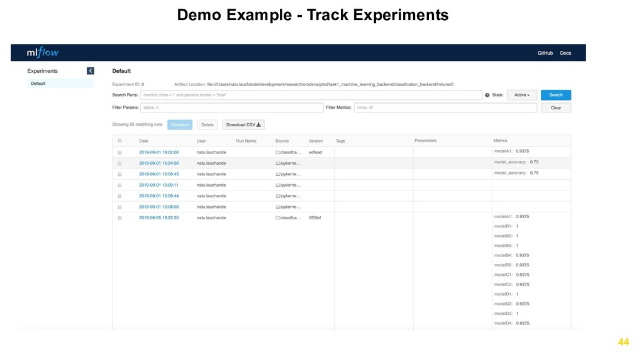Check the run dated 2019-09-01 10:08:00
644x362 pixels.
119,207
